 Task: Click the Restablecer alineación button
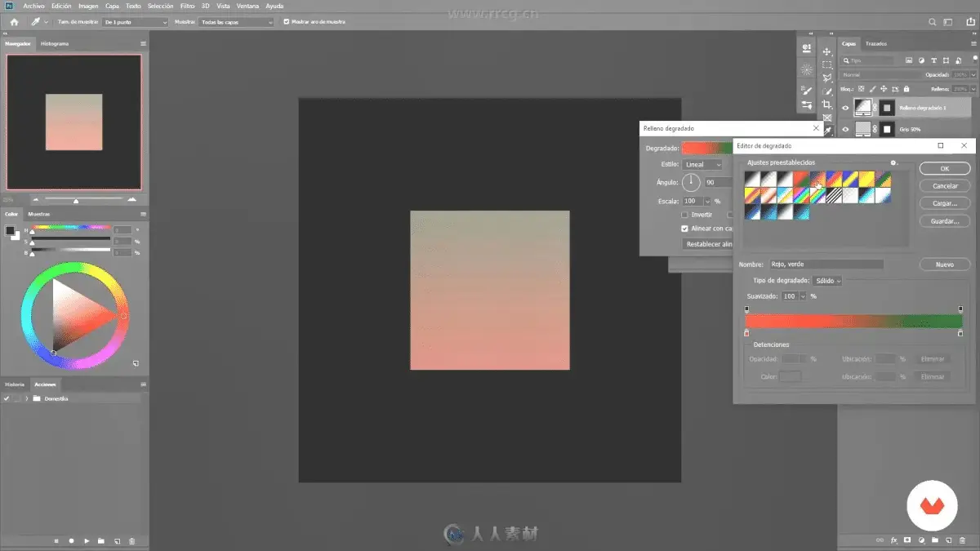pos(708,244)
